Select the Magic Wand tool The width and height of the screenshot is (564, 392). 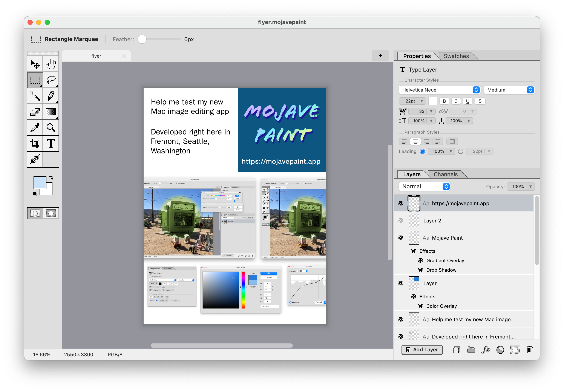coord(35,96)
